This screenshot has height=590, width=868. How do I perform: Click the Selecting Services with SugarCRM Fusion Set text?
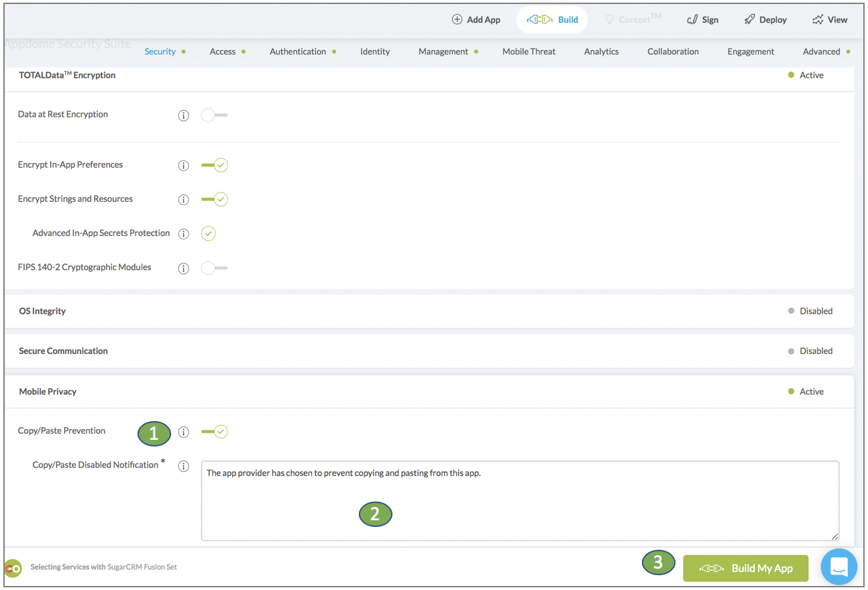pyautogui.click(x=104, y=567)
